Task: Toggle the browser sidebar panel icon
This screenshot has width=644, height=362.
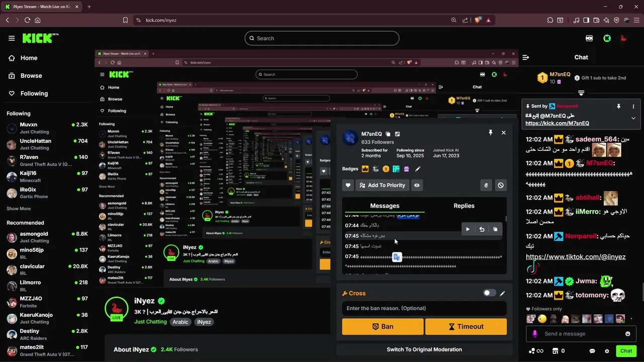Action: 586,20
